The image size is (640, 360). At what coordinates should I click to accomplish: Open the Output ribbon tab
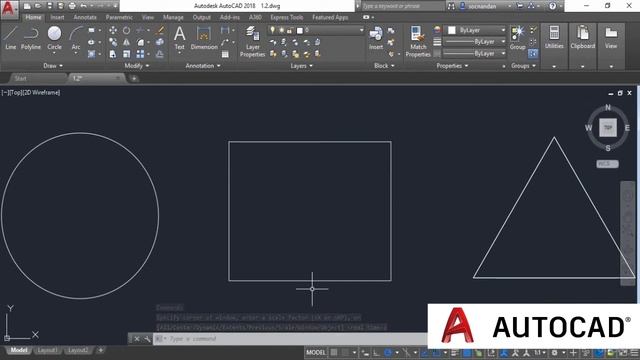[202, 17]
